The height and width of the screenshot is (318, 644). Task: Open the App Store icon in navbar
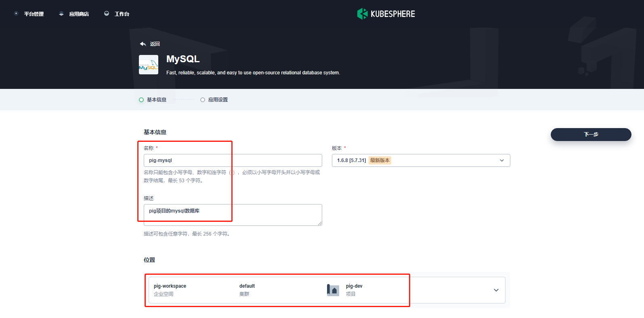pos(61,14)
